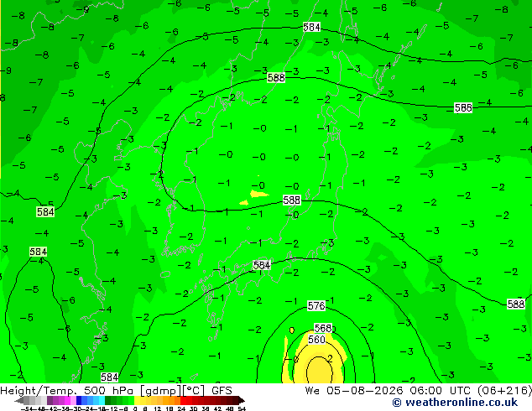Click the yellow core of the low at the bottom
Viewport: 532px width, 411px height.
tap(319, 370)
